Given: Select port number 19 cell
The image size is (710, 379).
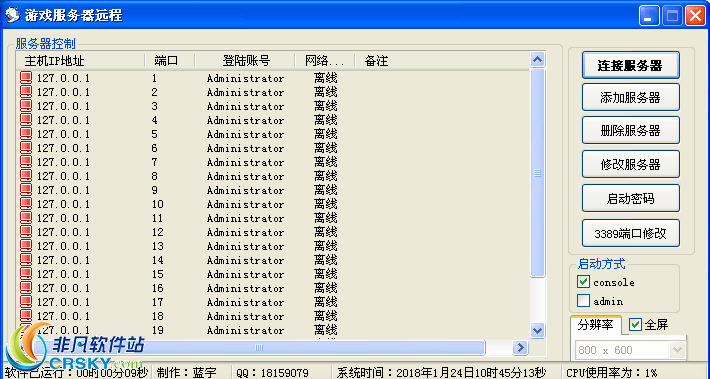Looking at the screenshot, I should [158, 330].
